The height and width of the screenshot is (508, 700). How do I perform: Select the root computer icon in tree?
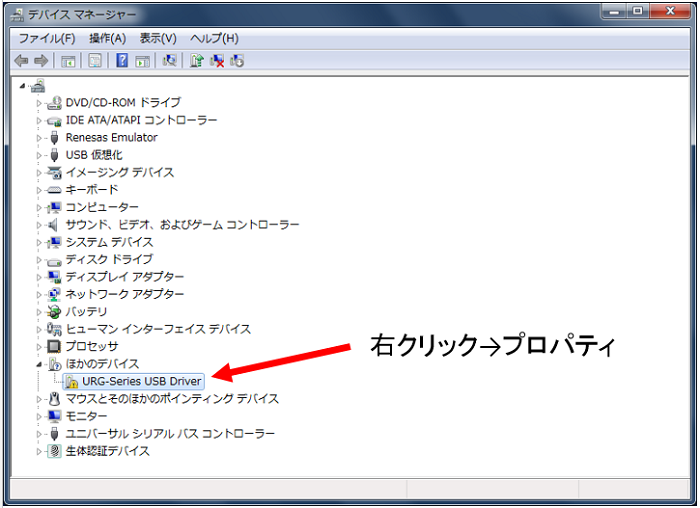[38, 86]
